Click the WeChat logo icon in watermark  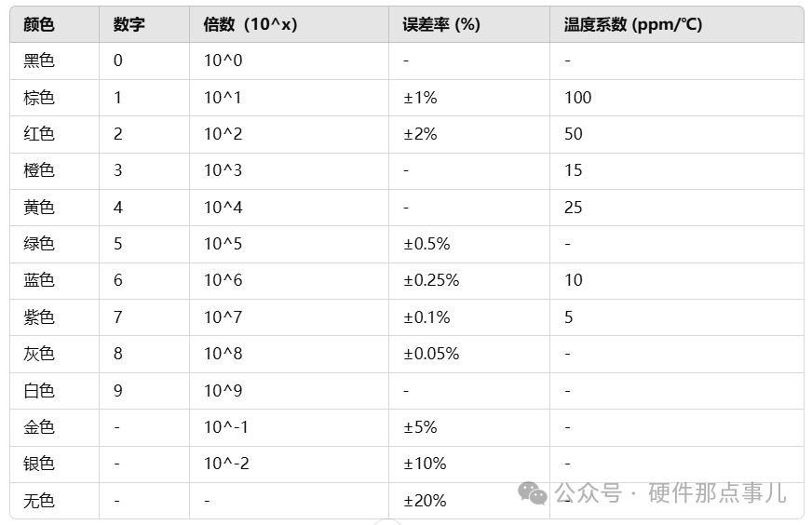tap(533, 492)
